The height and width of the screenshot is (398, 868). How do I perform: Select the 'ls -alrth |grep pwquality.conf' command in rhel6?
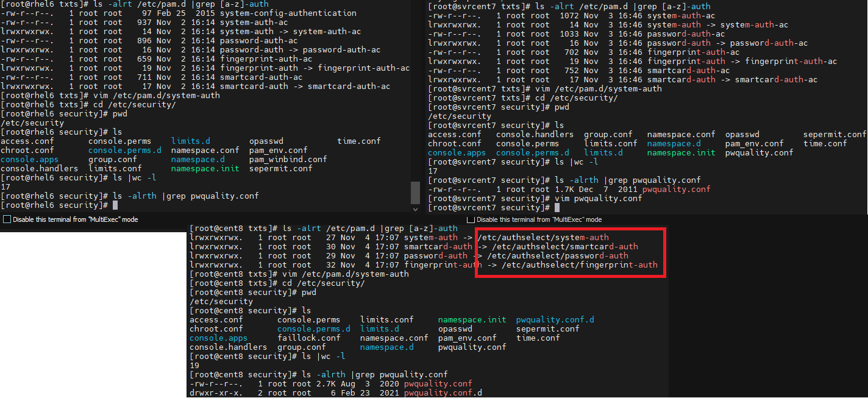(186, 196)
